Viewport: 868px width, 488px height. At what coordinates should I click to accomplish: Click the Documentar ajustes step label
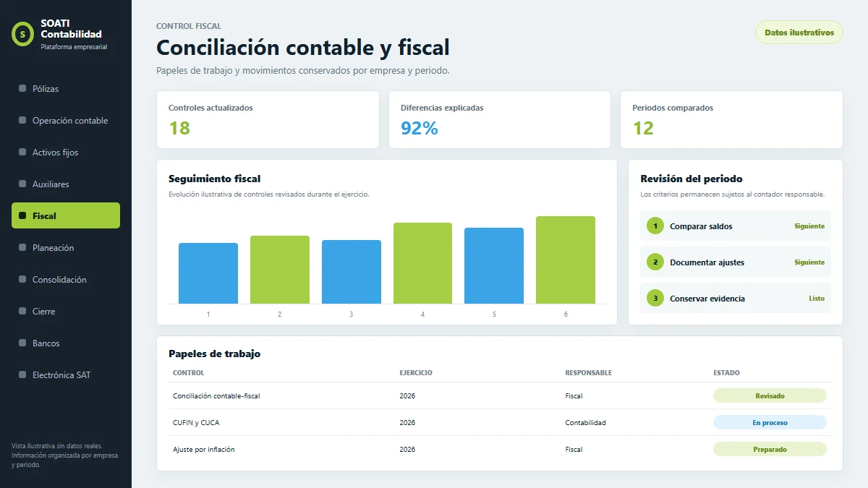click(x=707, y=262)
